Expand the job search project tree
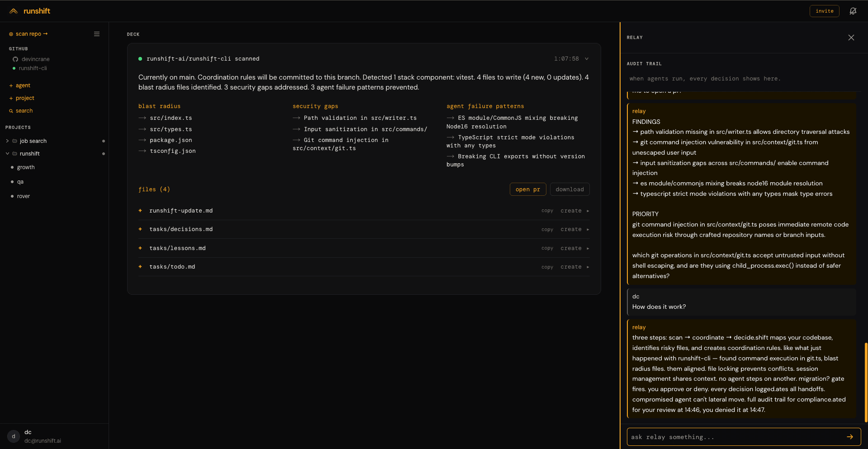The width and height of the screenshot is (868, 449). tap(7, 141)
